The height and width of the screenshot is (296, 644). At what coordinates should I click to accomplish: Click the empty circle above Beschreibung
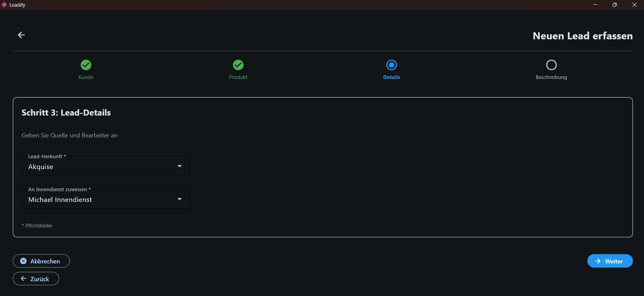(551, 65)
